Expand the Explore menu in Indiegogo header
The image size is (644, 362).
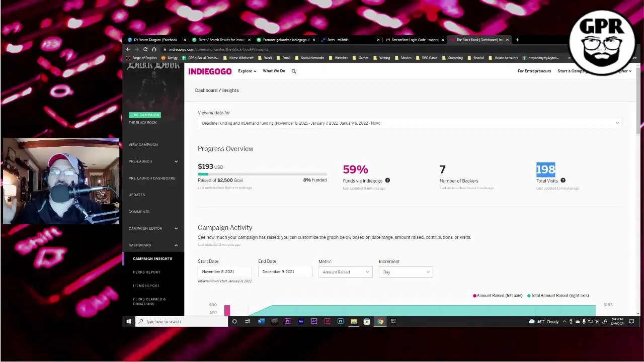[x=247, y=71]
